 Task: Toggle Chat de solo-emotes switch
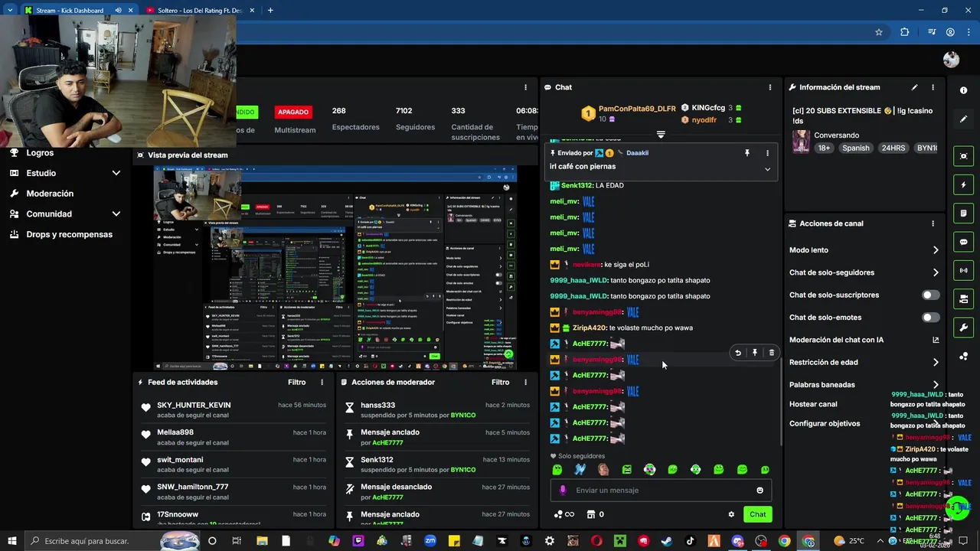click(x=930, y=318)
